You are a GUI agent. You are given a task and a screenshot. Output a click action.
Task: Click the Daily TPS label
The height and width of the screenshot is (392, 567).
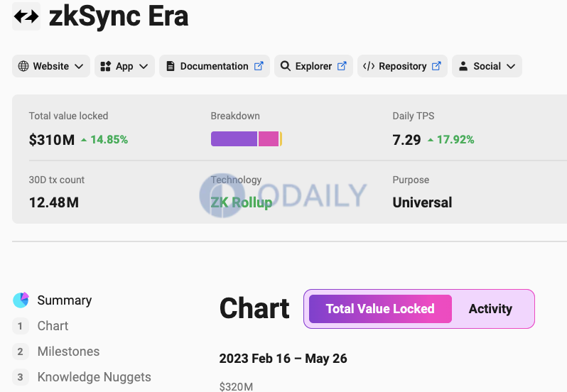click(414, 116)
